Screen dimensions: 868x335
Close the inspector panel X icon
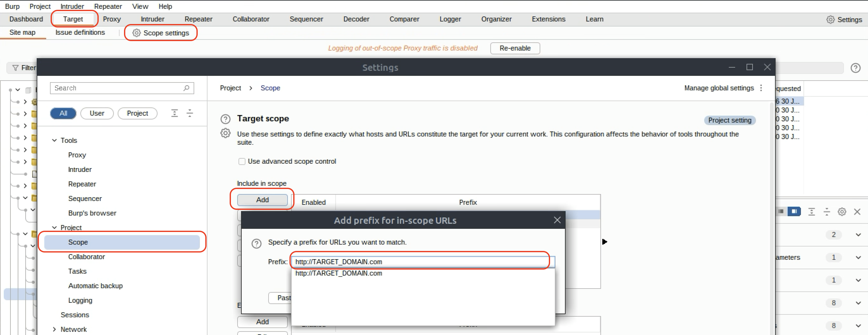pos(857,212)
